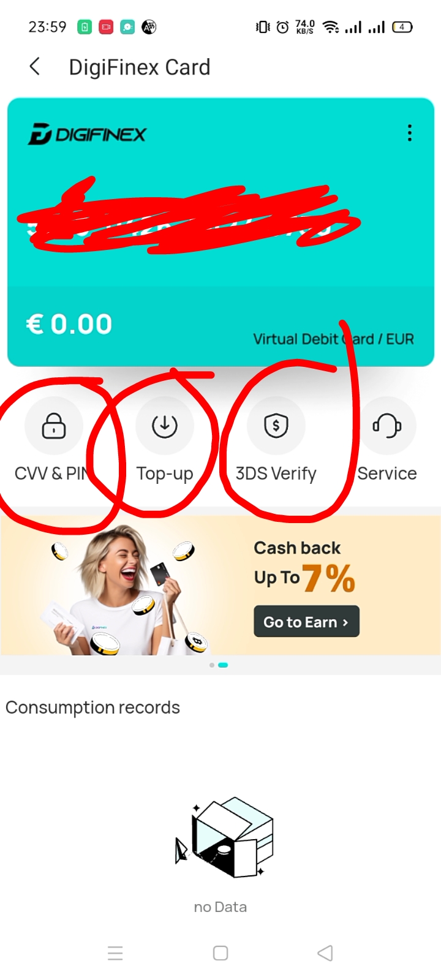Tap the Consumption records heading
Image resolution: width=441 pixels, height=980 pixels.
click(x=92, y=707)
